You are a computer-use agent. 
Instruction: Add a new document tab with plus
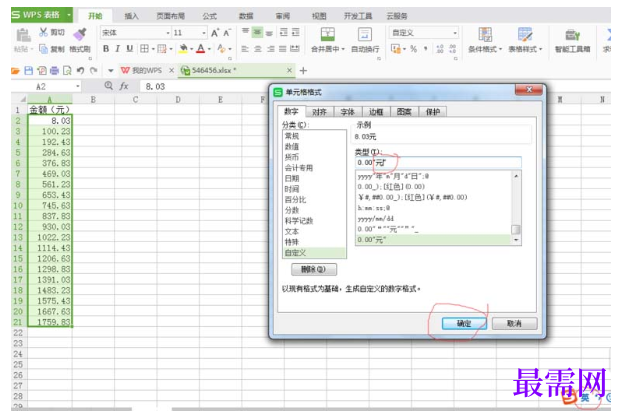[x=303, y=71]
